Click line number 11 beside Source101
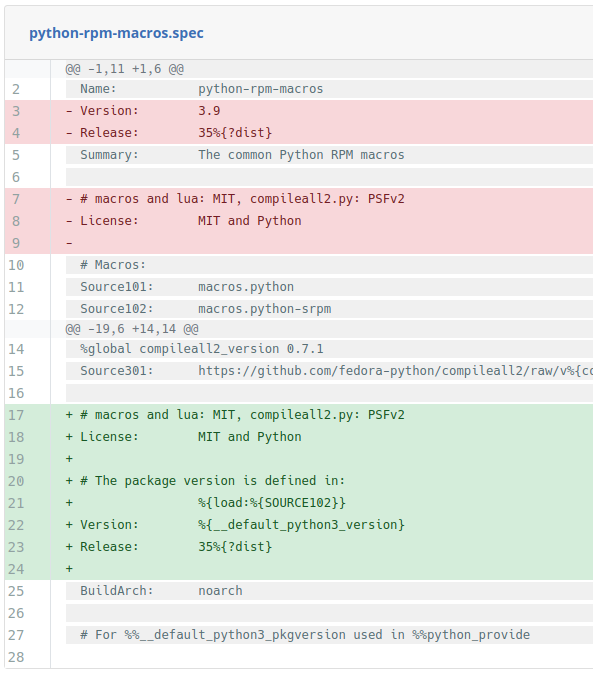This screenshot has width=593, height=673. (x=16, y=287)
